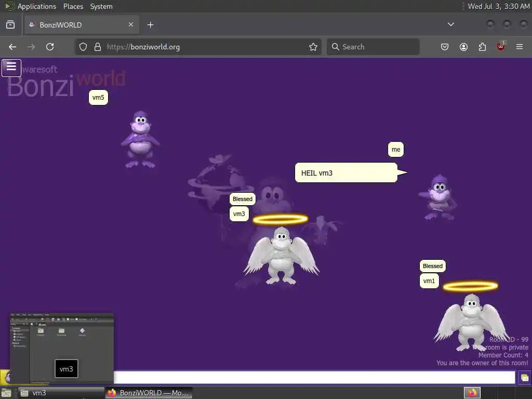Viewport: 532px width, 399px height.
Task: Click the uBlock Origin extension icon
Action: (501, 46)
